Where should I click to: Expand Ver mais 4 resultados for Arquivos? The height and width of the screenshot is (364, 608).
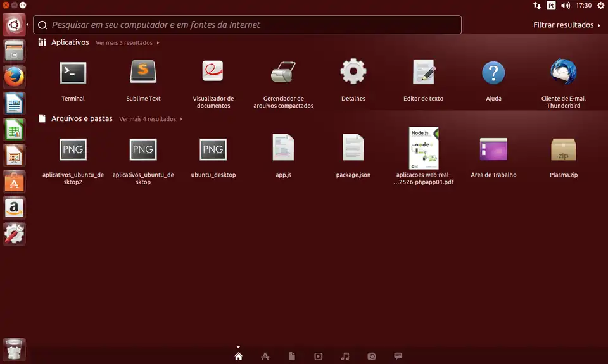coord(151,119)
